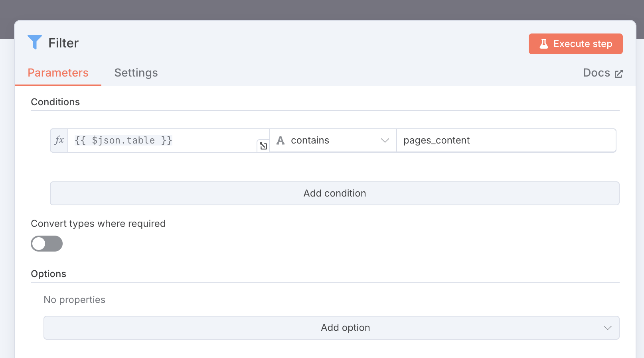The width and height of the screenshot is (644, 358).
Task: Click the 'pages_content' value field
Action: [506, 140]
